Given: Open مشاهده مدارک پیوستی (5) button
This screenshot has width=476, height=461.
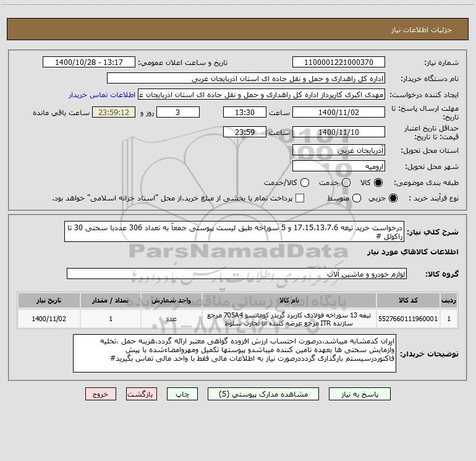Looking at the screenshot, I should tap(263, 394).
